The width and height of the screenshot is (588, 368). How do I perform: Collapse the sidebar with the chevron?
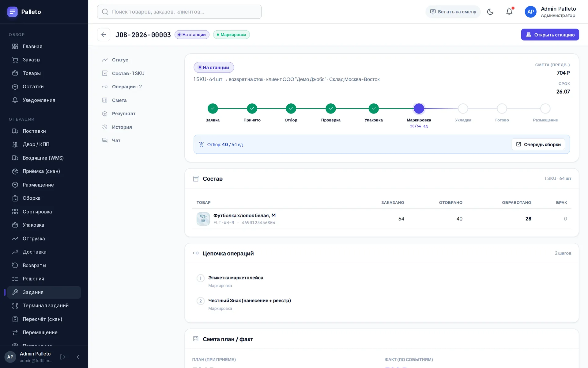(78, 357)
